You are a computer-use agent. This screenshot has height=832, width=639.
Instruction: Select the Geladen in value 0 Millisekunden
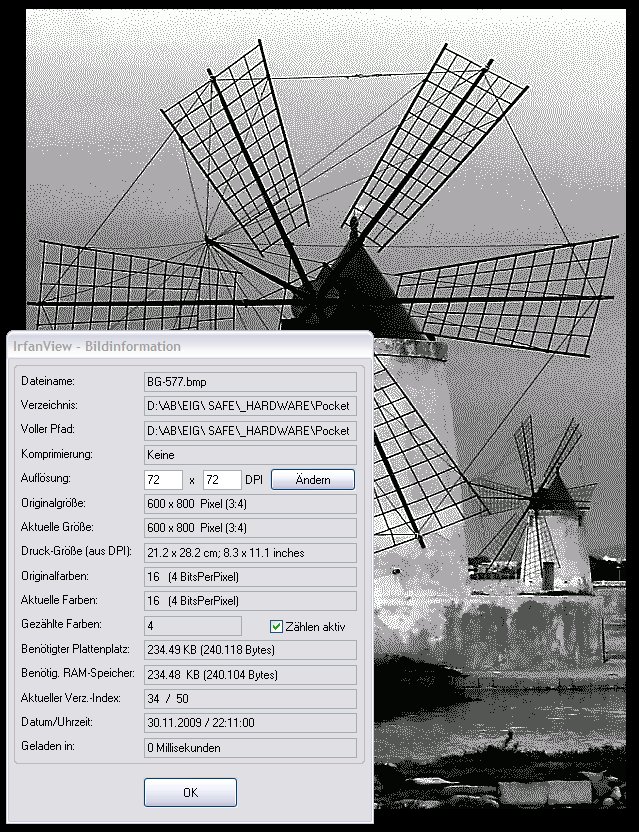[x=250, y=748]
